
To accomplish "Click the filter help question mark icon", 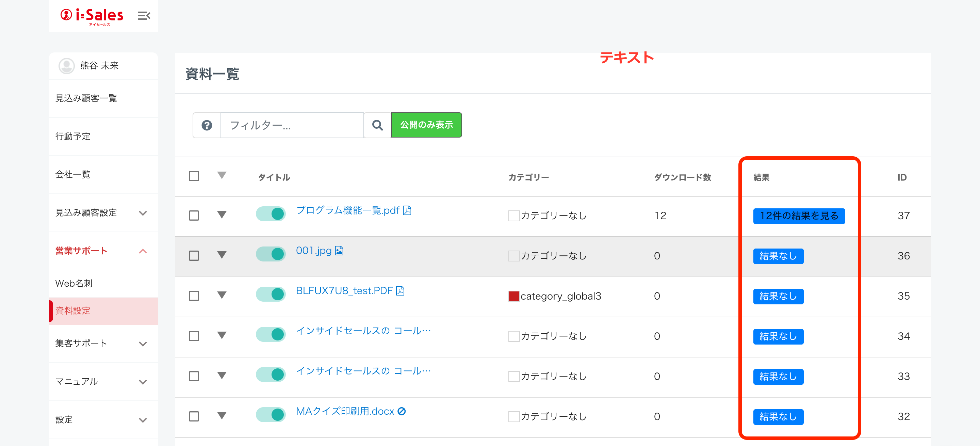I will 207,125.
